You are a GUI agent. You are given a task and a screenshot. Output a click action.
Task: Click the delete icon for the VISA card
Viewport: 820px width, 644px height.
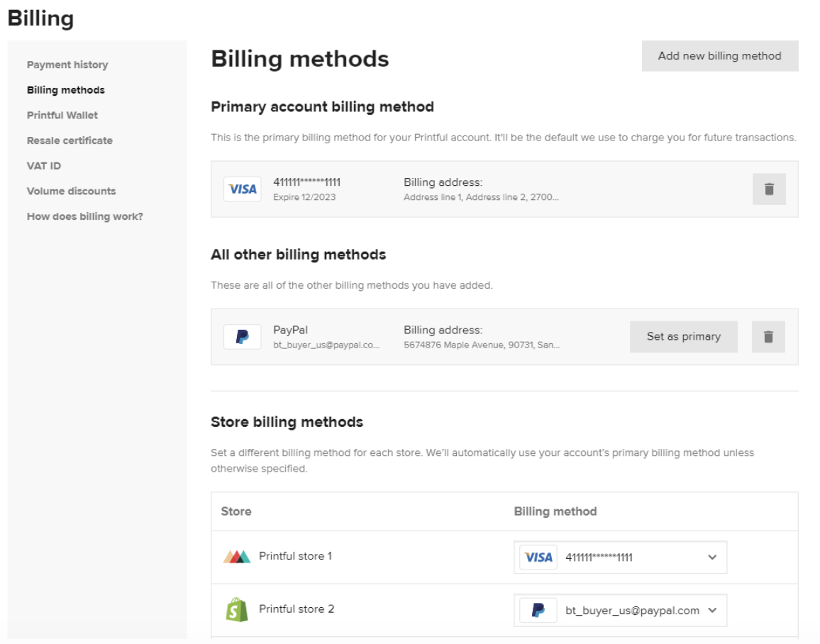[x=771, y=189]
